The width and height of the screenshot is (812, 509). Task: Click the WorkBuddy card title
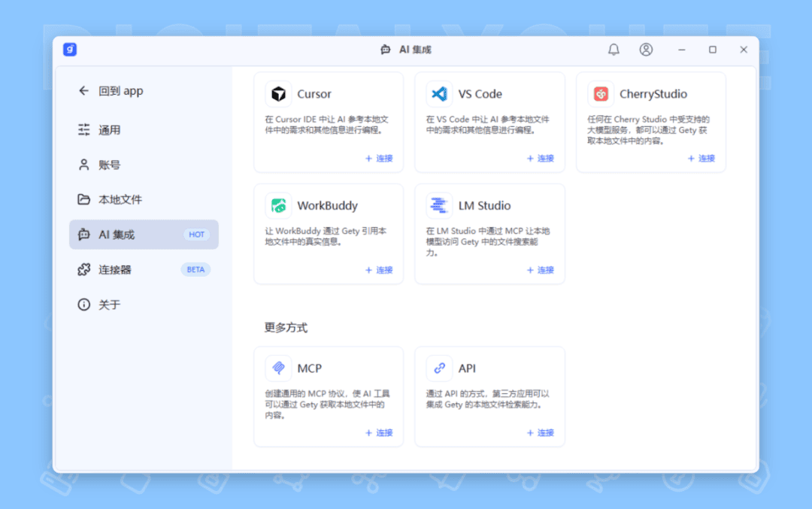click(x=327, y=205)
